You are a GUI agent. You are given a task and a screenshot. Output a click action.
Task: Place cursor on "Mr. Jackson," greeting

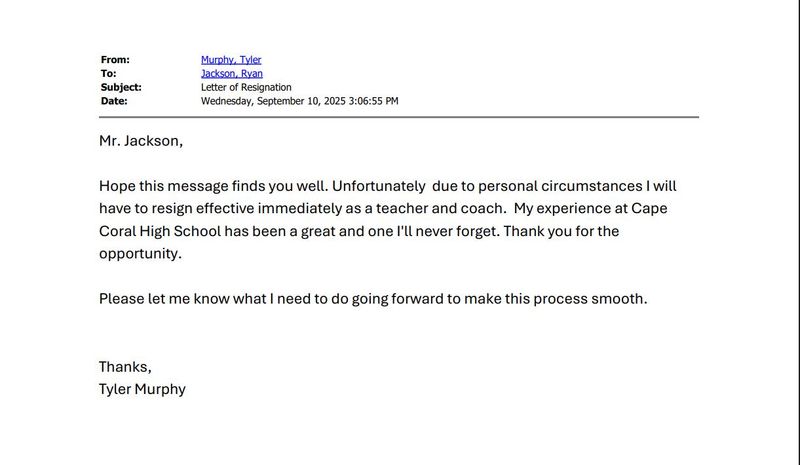141,141
